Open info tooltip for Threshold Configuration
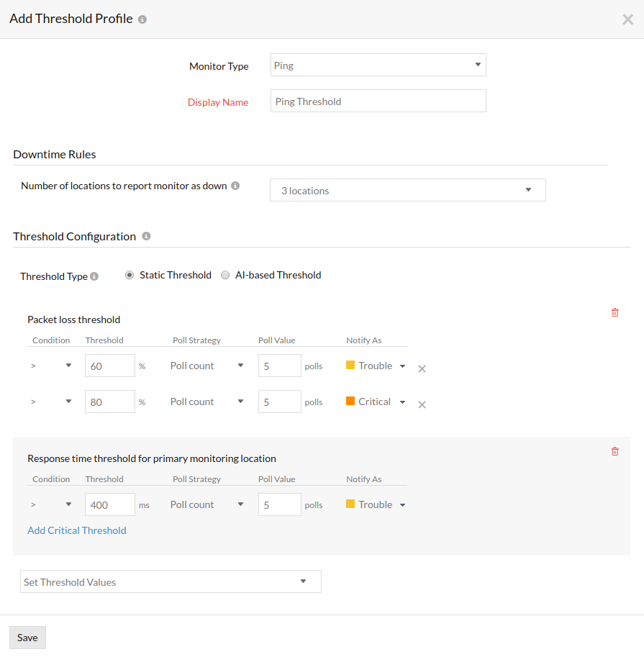This screenshot has width=644, height=657. tap(147, 236)
